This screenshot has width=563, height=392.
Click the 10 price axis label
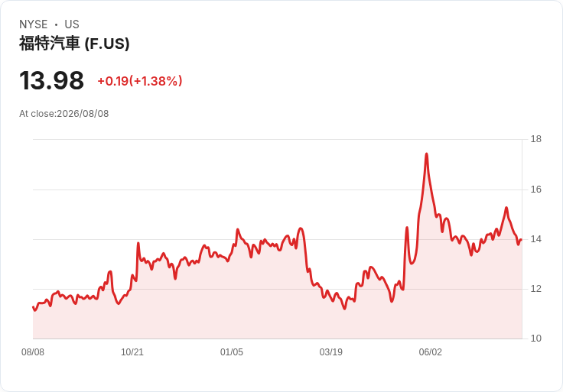(x=536, y=339)
